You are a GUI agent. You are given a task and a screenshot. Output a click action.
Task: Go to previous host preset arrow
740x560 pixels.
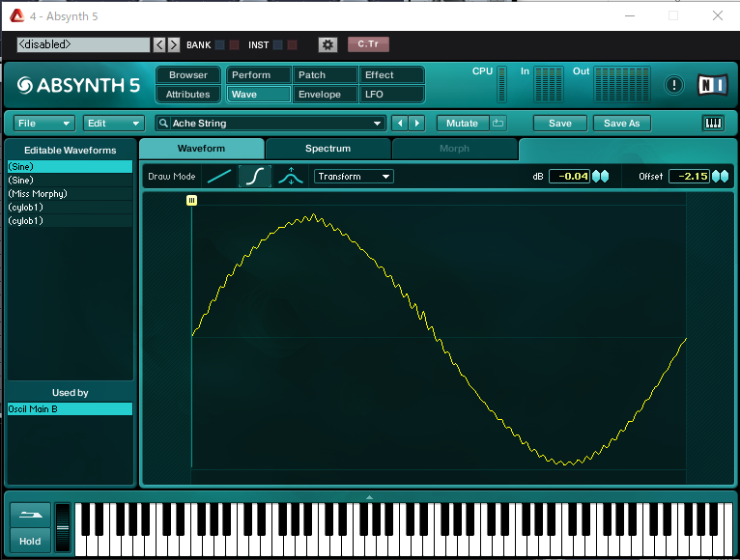[x=159, y=44]
